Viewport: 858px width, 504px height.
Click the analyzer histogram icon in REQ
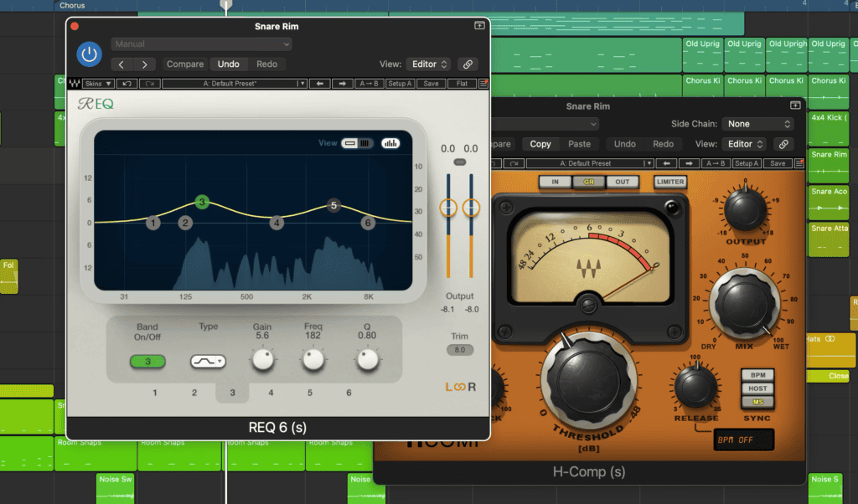(x=390, y=143)
